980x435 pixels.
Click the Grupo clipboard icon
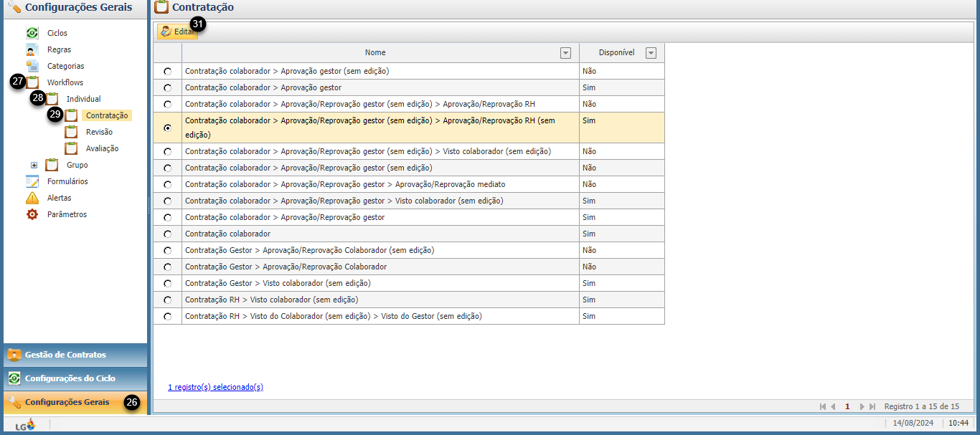tap(52, 165)
